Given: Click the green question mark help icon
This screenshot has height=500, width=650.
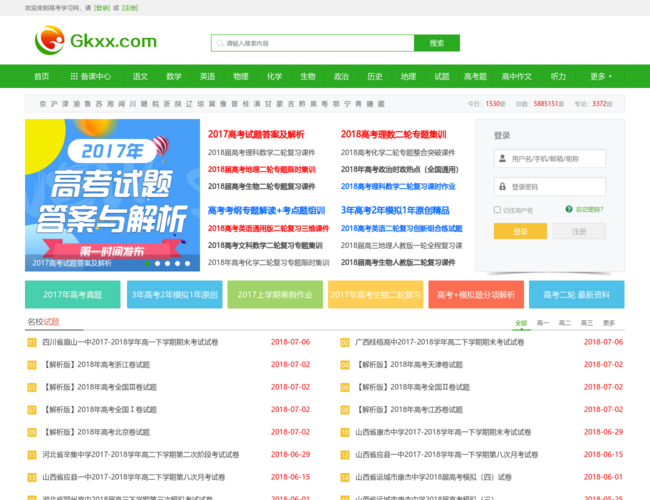Looking at the screenshot, I should 568,209.
